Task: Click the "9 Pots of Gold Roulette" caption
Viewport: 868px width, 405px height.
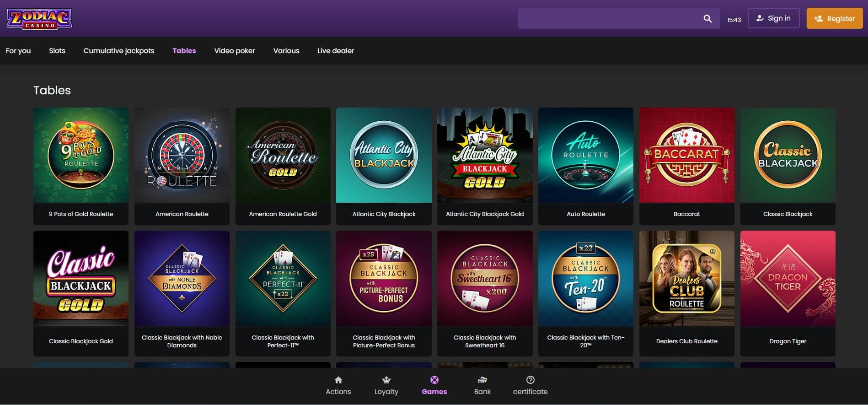Action: pos(81,214)
